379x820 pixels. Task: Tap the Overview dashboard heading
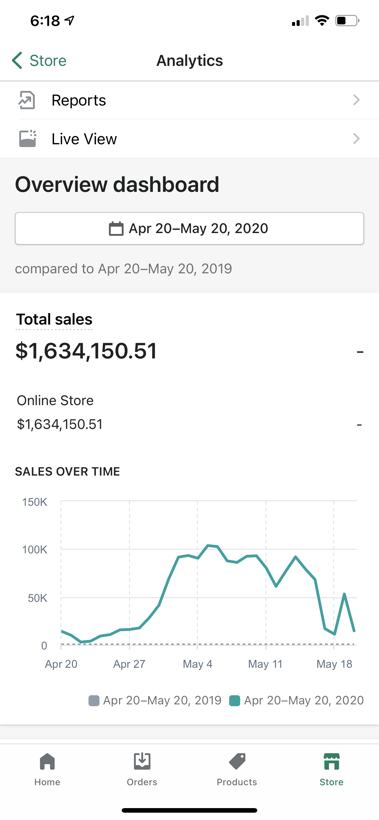117,185
